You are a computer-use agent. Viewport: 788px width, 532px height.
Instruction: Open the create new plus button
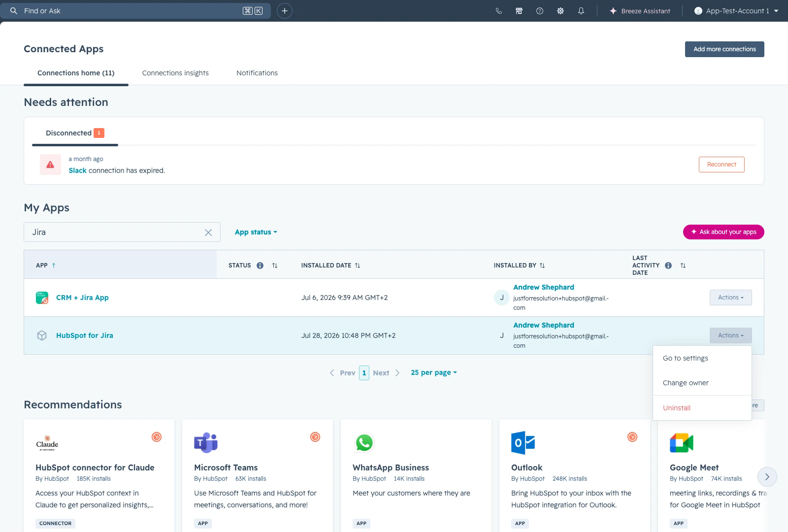pos(285,11)
